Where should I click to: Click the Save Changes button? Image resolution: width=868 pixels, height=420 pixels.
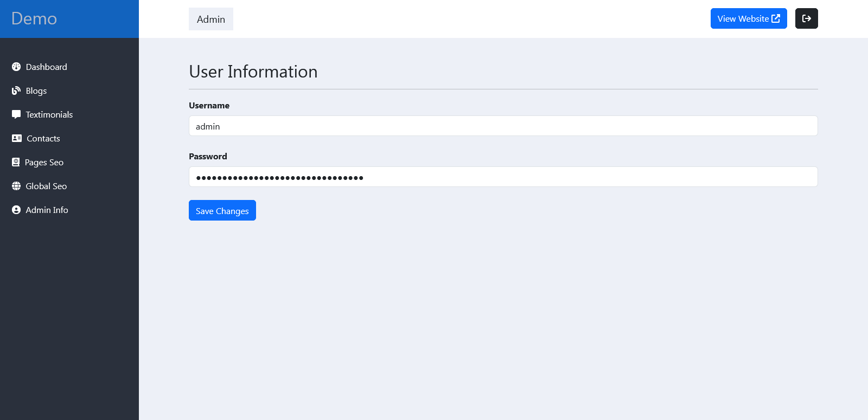(x=222, y=210)
